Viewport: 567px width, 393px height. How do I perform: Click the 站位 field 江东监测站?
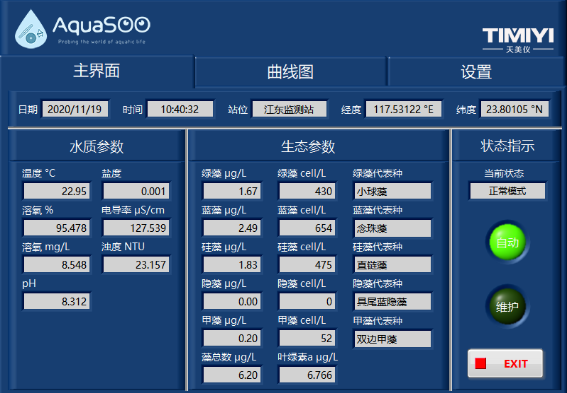pyautogui.click(x=289, y=109)
